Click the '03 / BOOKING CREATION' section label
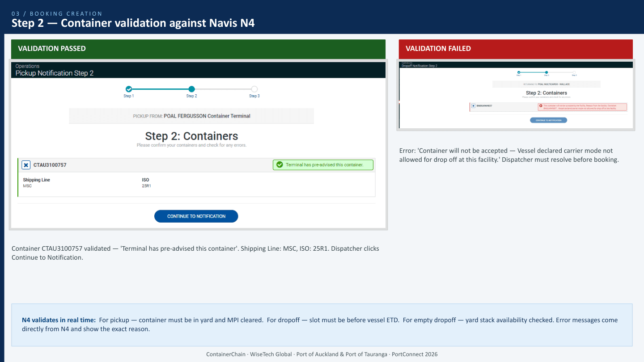The image size is (644, 362). point(57,14)
